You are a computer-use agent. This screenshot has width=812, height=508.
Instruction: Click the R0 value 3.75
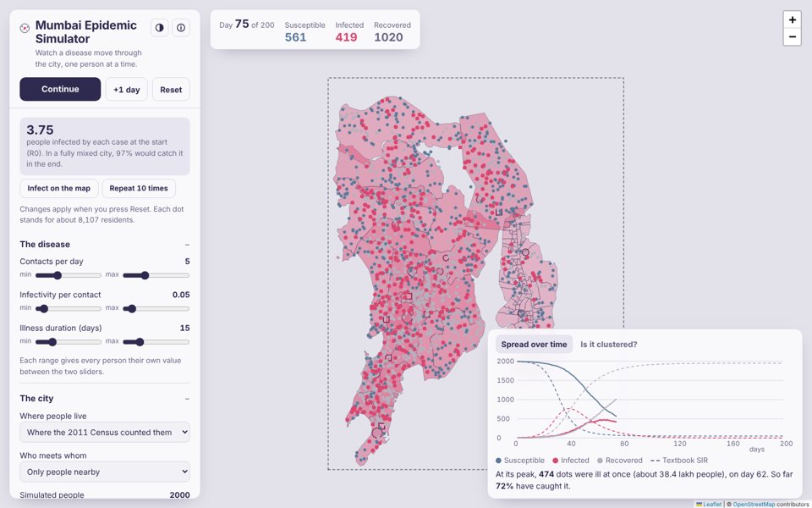coord(40,130)
